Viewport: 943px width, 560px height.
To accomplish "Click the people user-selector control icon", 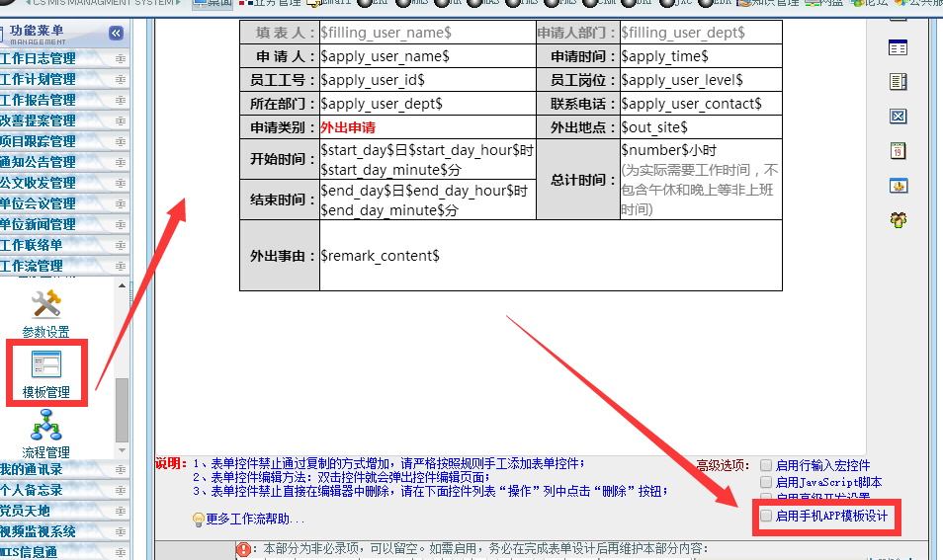I will 898,219.
